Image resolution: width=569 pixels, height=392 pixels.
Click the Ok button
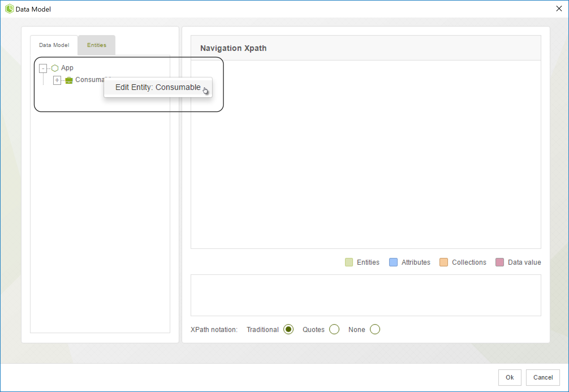coord(510,378)
